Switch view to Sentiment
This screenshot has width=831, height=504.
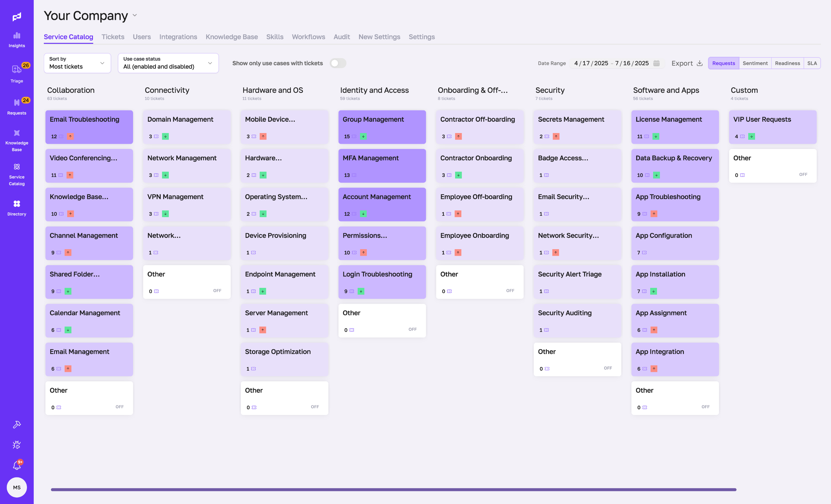click(x=755, y=63)
